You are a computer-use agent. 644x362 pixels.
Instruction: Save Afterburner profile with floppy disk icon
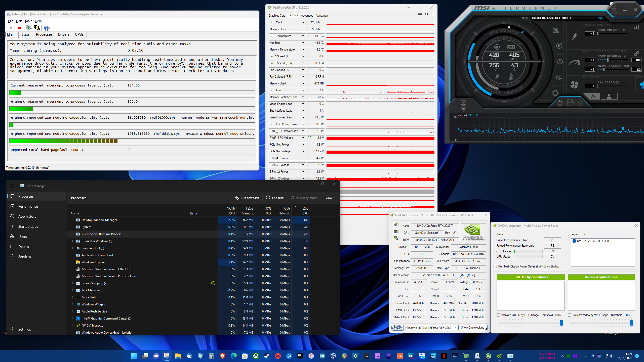[570, 103]
